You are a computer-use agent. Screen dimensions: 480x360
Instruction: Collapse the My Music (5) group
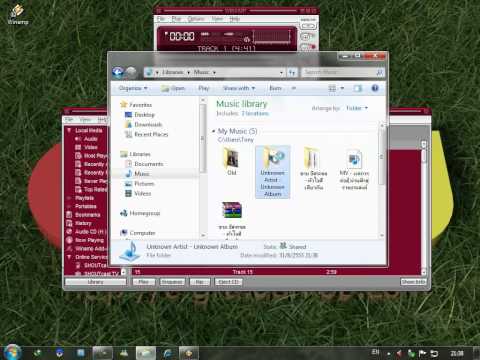coord(214,131)
